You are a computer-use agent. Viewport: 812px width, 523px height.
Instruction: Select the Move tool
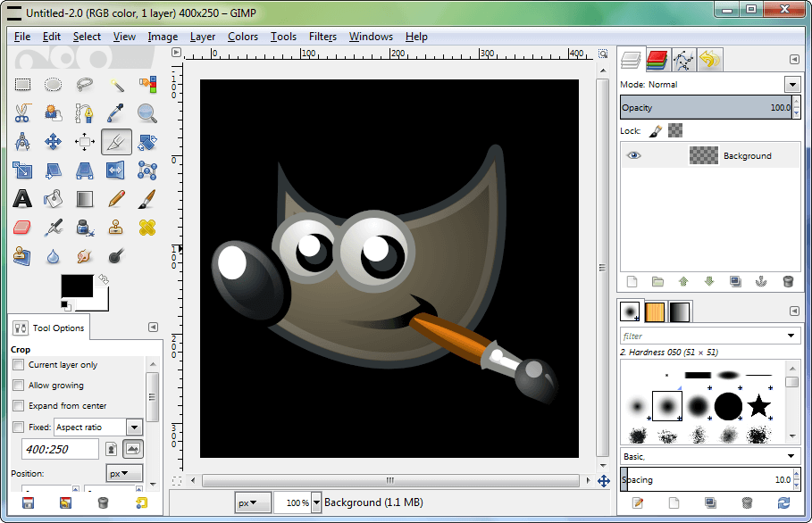click(x=54, y=142)
